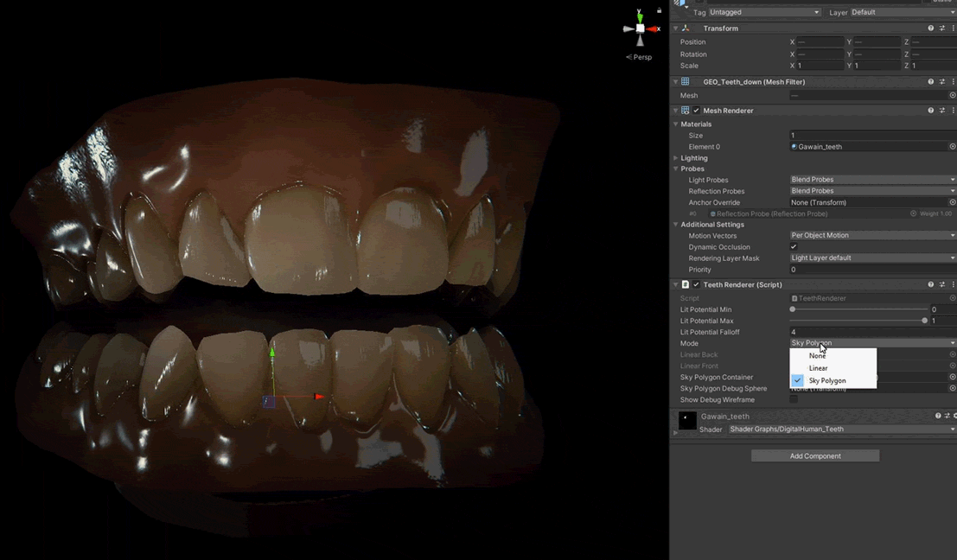Open the Tag dropdown showing Untagged
The image size is (957, 560).
click(x=764, y=12)
